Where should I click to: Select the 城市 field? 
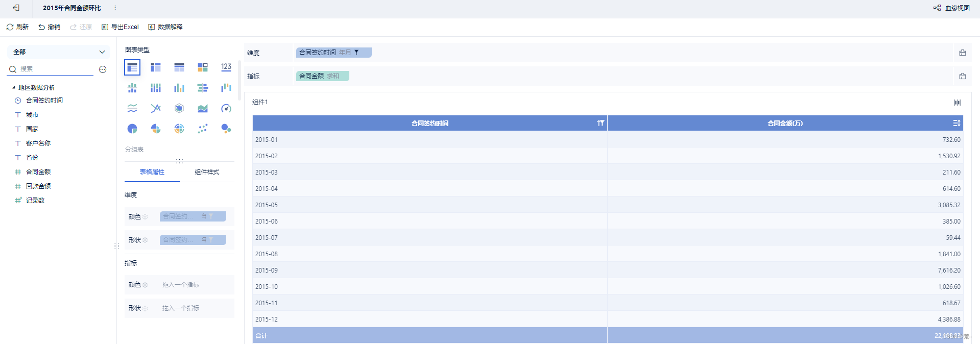tap(32, 115)
